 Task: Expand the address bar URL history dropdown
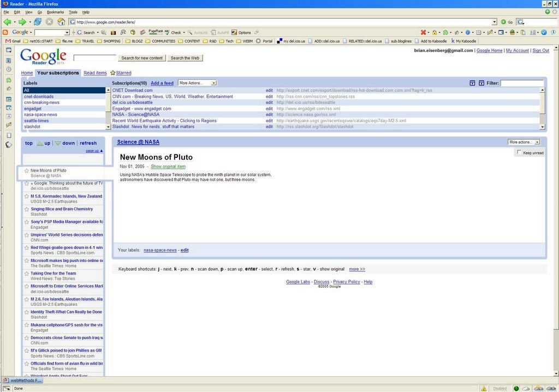click(x=494, y=22)
